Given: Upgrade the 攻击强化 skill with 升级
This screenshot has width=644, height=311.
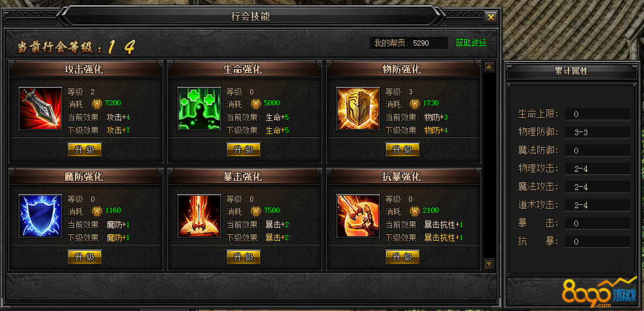Looking at the screenshot, I should pos(85,150).
